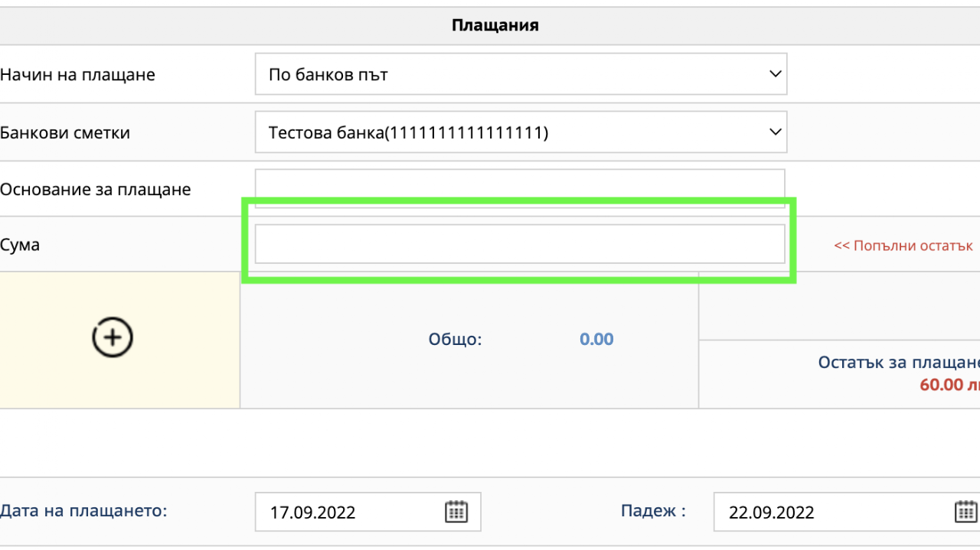Click the plus icon to add payment
The height and width of the screenshot is (550, 980).
tap(113, 337)
